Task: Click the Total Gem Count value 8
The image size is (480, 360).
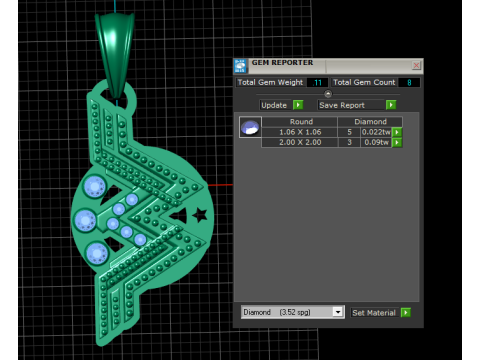Action: [x=409, y=83]
